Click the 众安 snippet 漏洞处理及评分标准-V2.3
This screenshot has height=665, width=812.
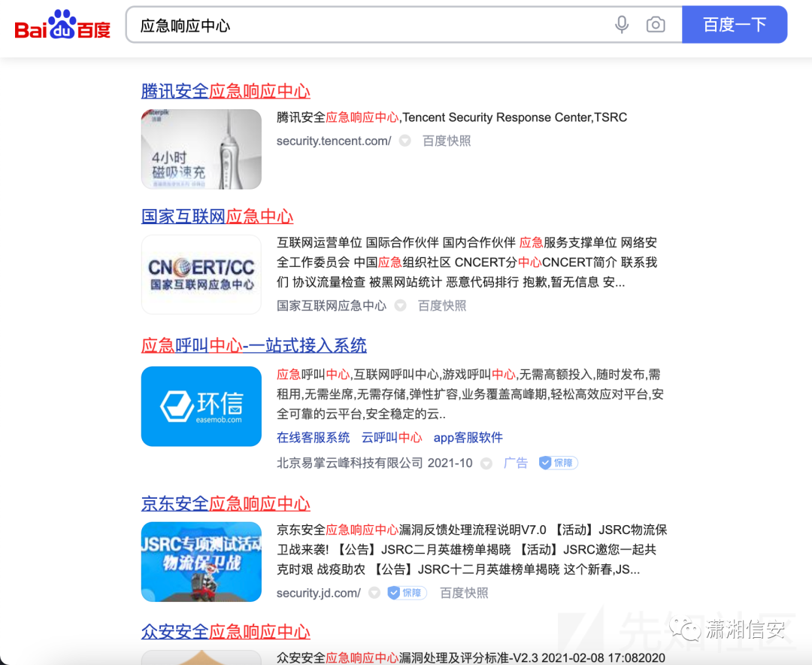click(471, 657)
